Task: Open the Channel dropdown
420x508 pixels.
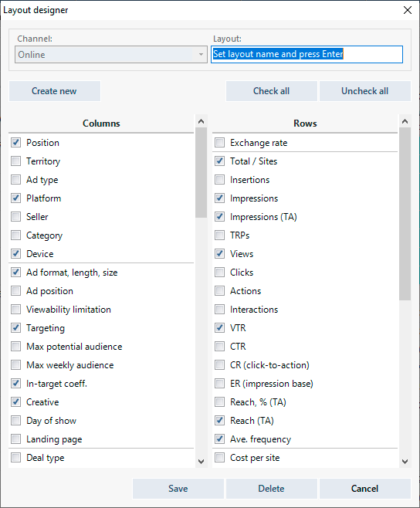Action: [111, 54]
